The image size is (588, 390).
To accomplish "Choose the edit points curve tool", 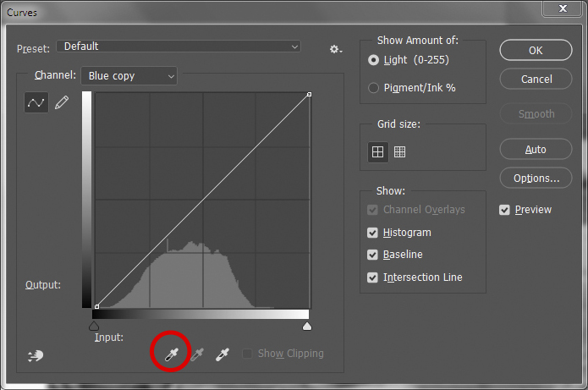I will point(36,102).
